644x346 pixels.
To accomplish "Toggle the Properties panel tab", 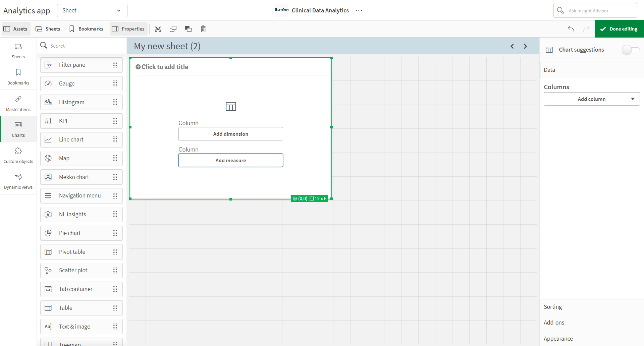I will [x=128, y=29].
